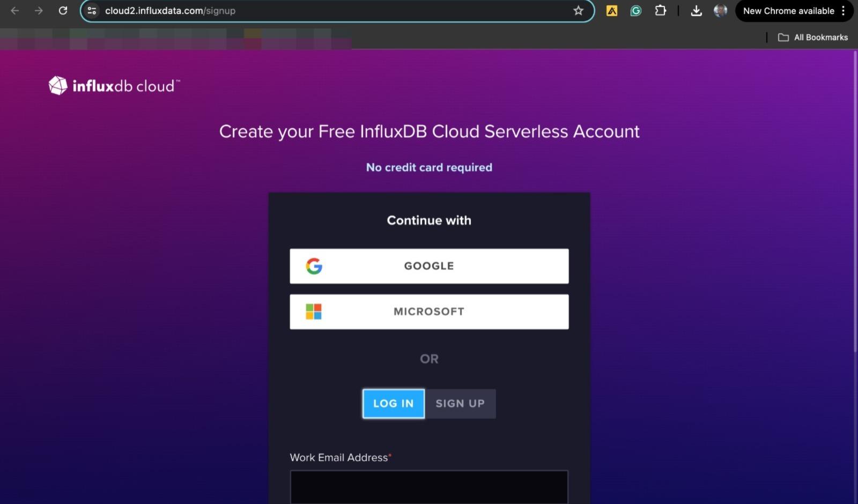858x504 pixels.
Task: Bookmark this page with the star icon
Action: coord(578,11)
